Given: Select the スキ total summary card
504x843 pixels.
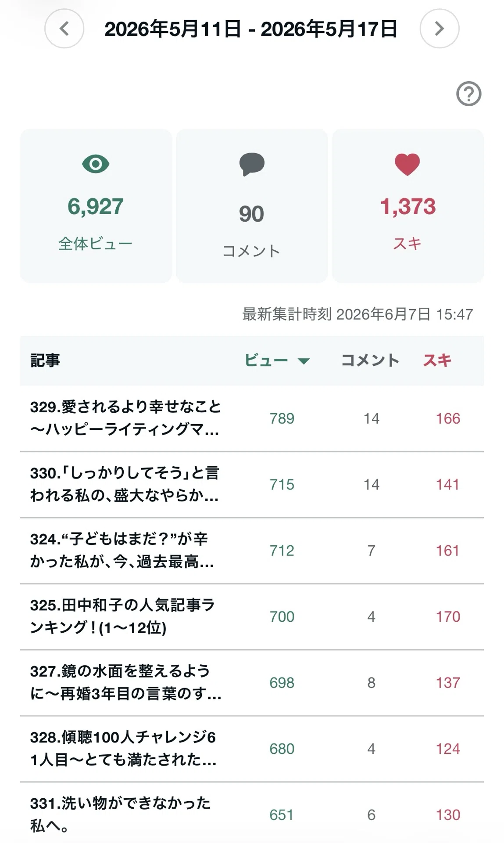Looking at the screenshot, I should click(407, 205).
